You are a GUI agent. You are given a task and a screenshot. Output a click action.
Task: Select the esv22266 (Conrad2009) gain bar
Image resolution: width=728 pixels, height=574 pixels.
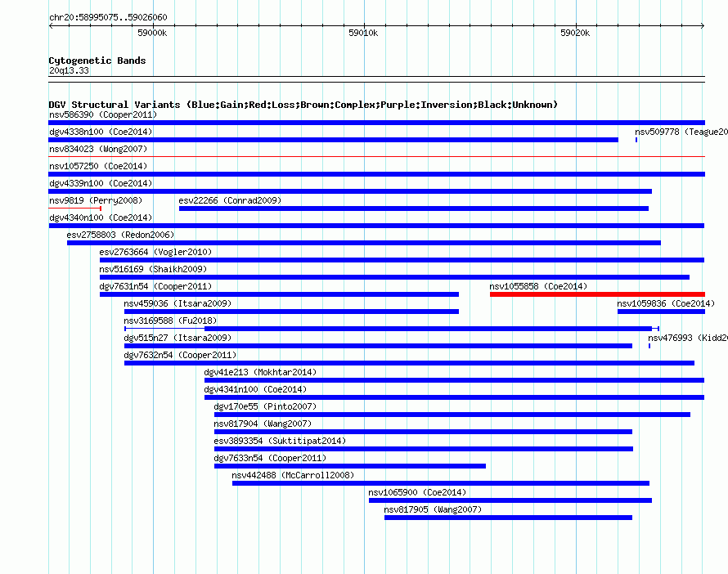click(414, 209)
